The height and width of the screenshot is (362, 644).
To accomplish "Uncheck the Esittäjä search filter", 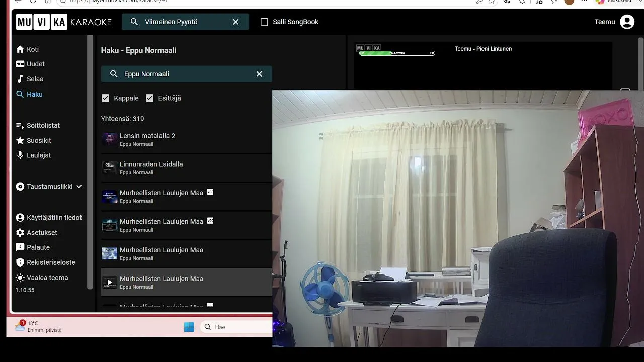I will [149, 98].
